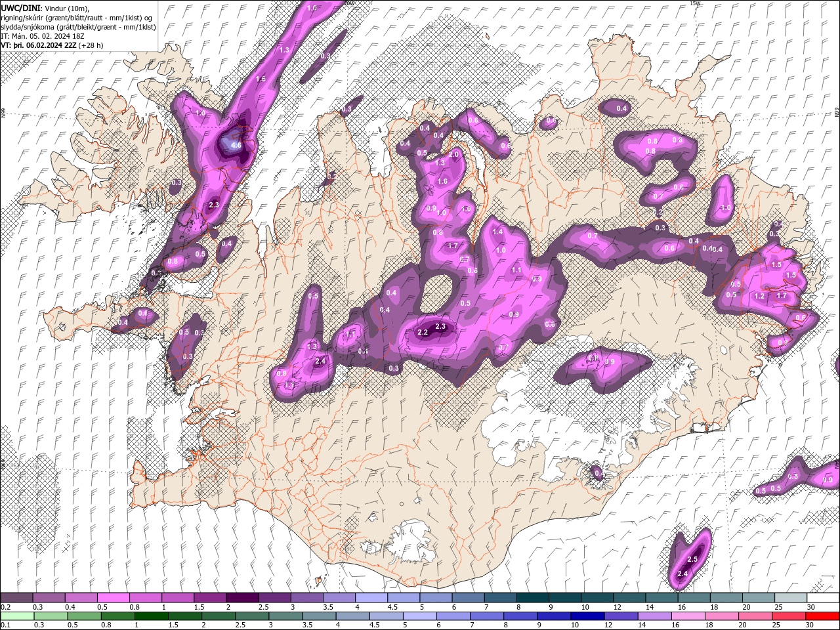Click the bright pink 0.5 swatch in upper legend

113,598
